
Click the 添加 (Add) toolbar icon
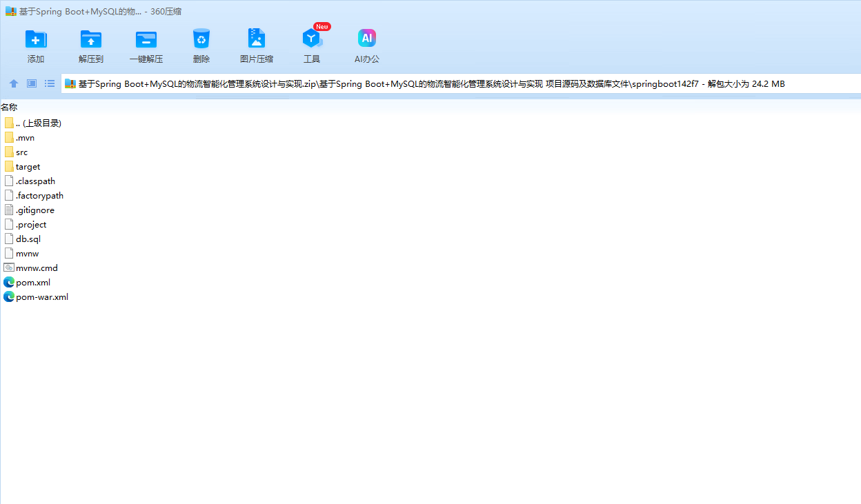36,39
